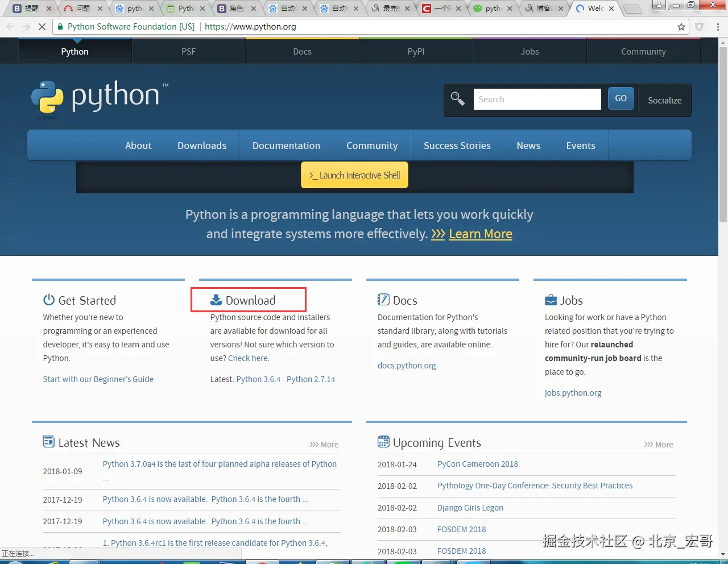Follow the Learn More link

tap(480, 234)
